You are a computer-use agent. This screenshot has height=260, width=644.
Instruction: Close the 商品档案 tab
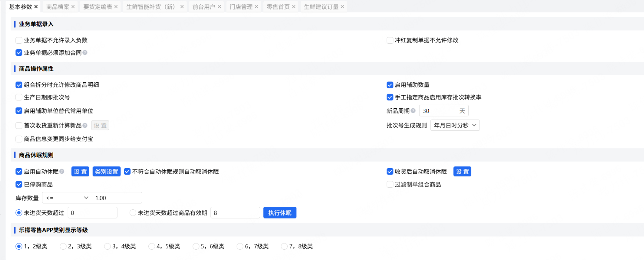pyautogui.click(x=73, y=7)
